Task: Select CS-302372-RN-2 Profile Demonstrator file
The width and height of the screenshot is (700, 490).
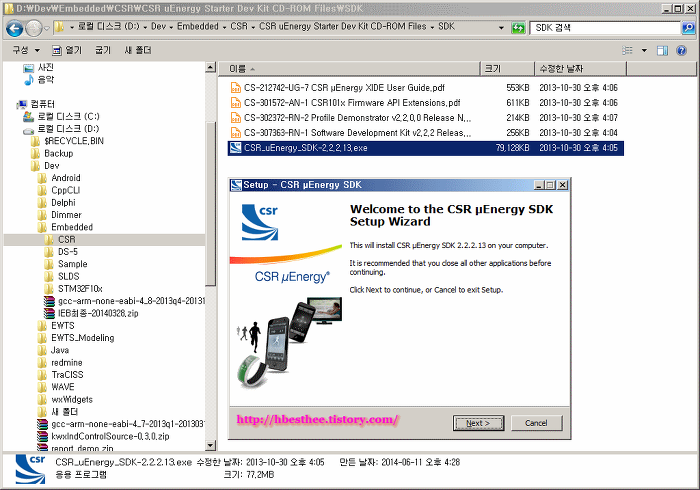Action: point(425,118)
